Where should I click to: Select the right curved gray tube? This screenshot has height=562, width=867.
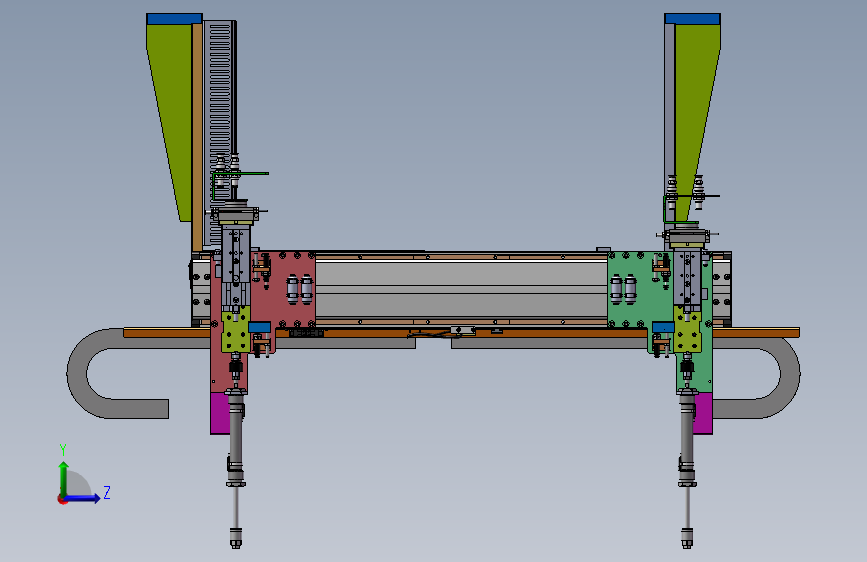pos(790,372)
